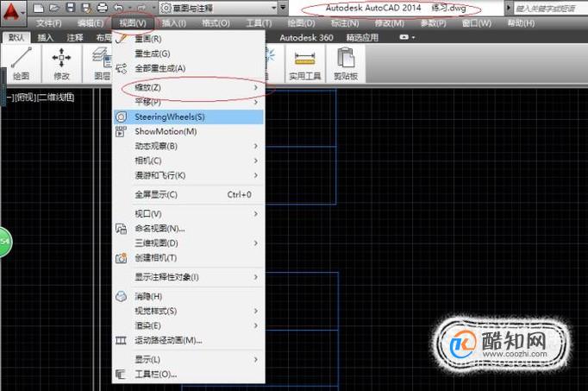
Task: Open the 草图与注释 workspace dropdown
Action: (x=219, y=8)
